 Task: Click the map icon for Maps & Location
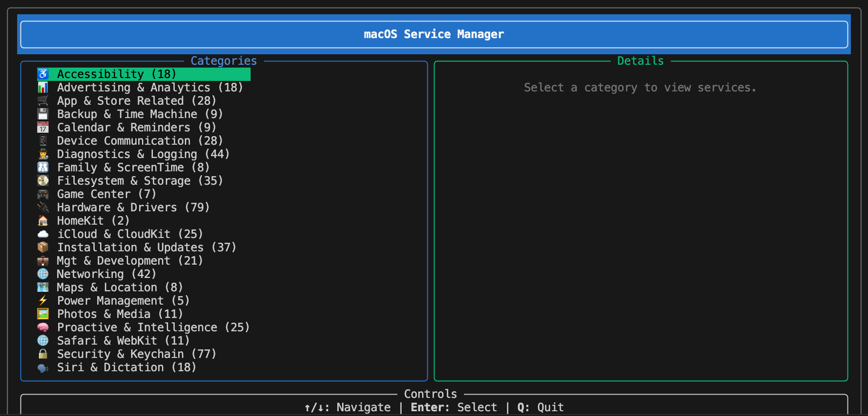pyautogui.click(x=43, y=287)
